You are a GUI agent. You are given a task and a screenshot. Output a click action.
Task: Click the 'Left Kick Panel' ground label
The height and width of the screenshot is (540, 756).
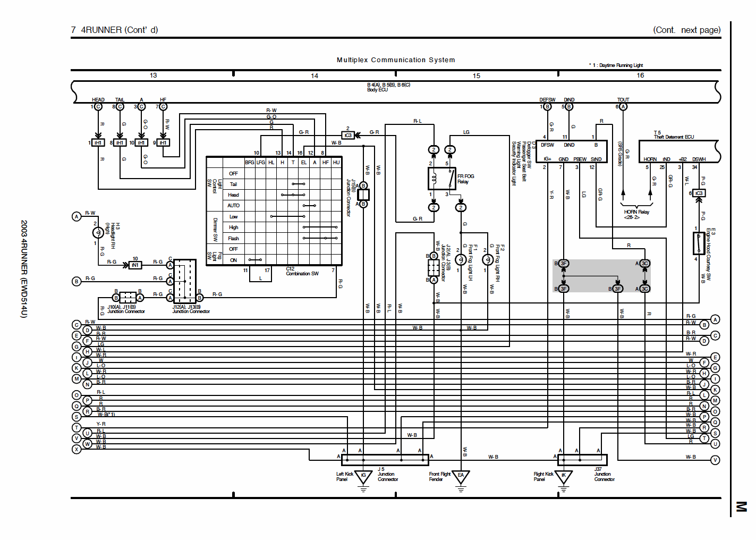(344, 477)
